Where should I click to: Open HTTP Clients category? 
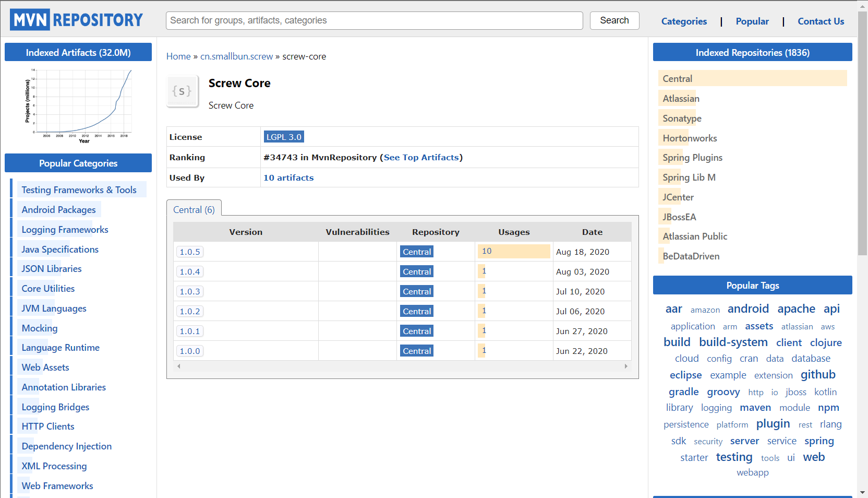coord(48,426)
